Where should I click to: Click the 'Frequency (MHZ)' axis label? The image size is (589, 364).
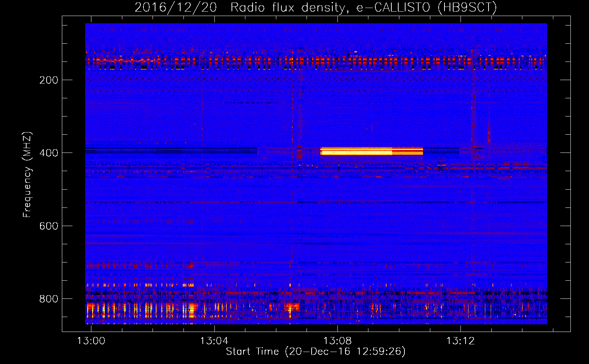[27, 175]
